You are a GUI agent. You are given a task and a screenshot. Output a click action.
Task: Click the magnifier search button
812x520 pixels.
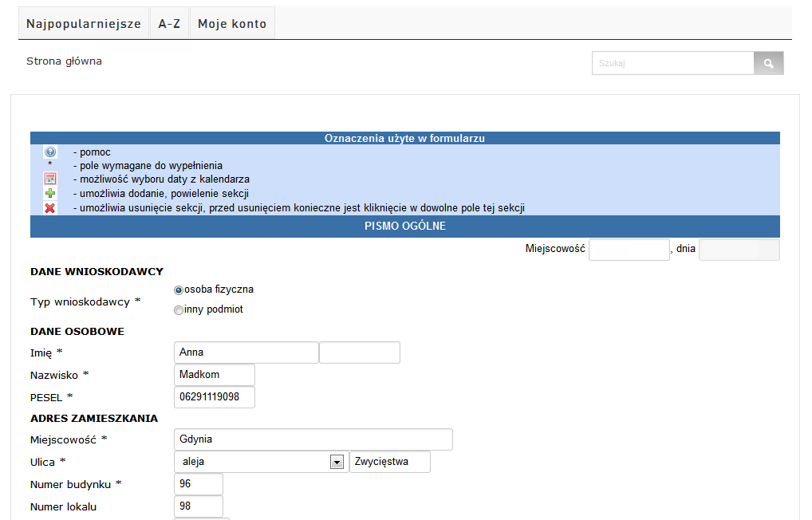[768, 63]
